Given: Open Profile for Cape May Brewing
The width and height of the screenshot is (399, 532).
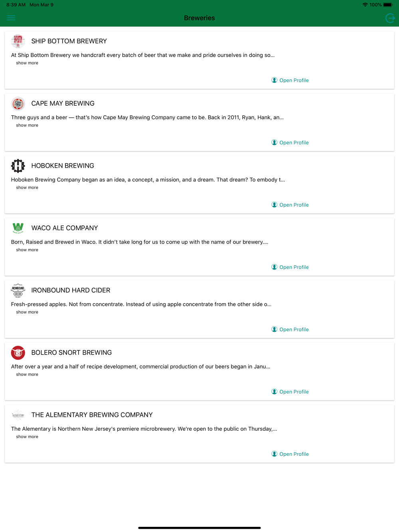Looking at the screenshot, I should point(290,142).
